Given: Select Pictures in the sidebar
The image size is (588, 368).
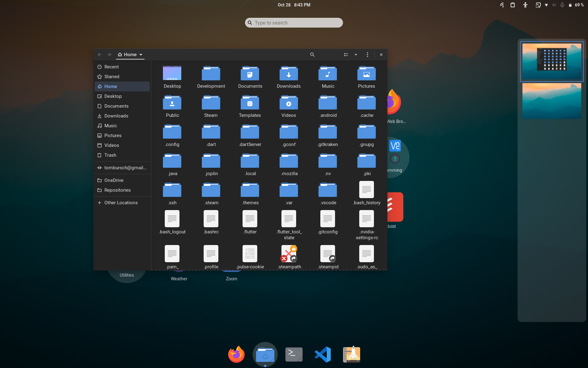Looking at the screenshot, I should (x=122, y=136).
